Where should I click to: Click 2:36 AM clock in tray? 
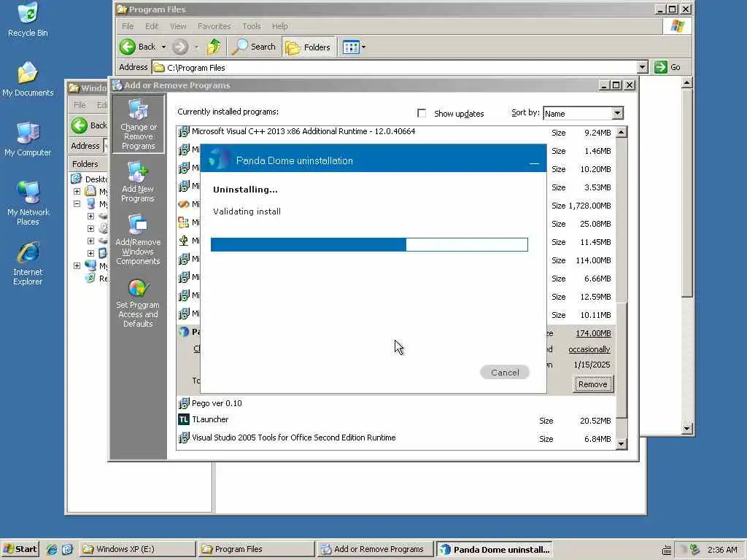pos(722,550)
